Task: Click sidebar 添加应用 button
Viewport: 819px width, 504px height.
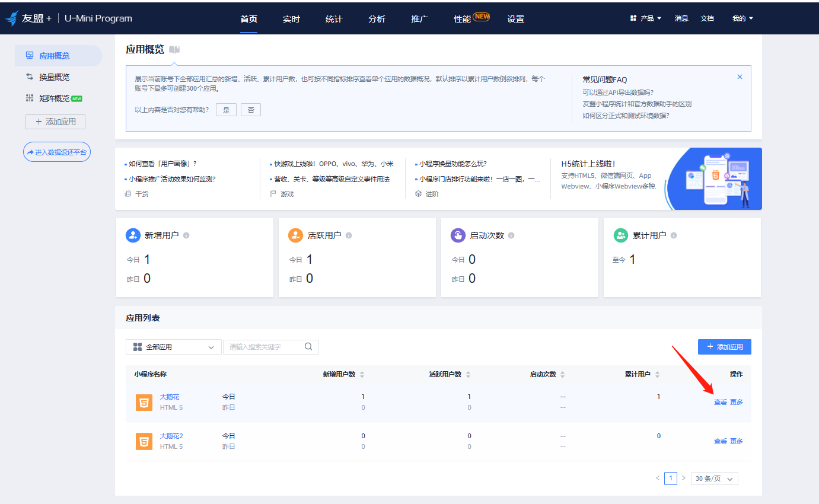Action: tap(55, 122)
